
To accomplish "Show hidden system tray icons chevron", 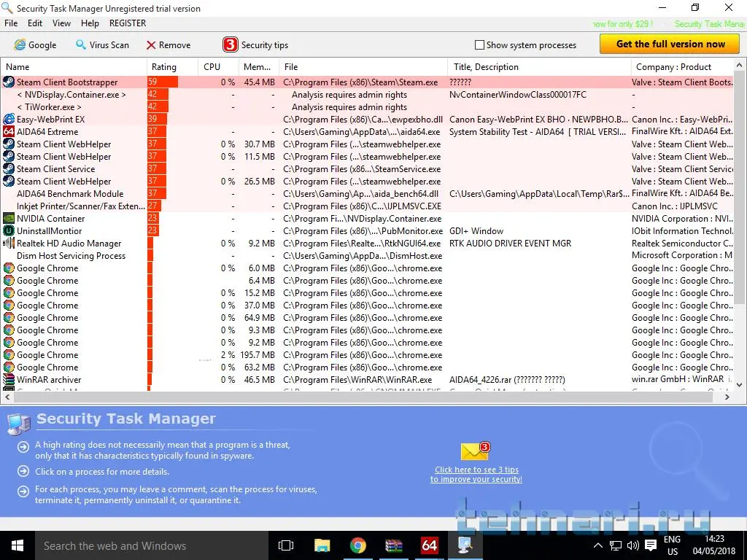I will (x=598, y=545).
